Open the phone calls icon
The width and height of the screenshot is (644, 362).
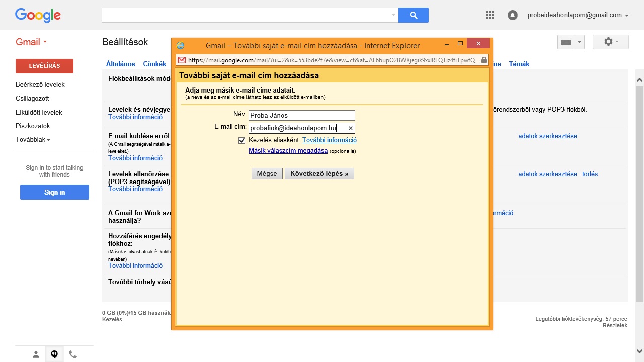[73, 354]
